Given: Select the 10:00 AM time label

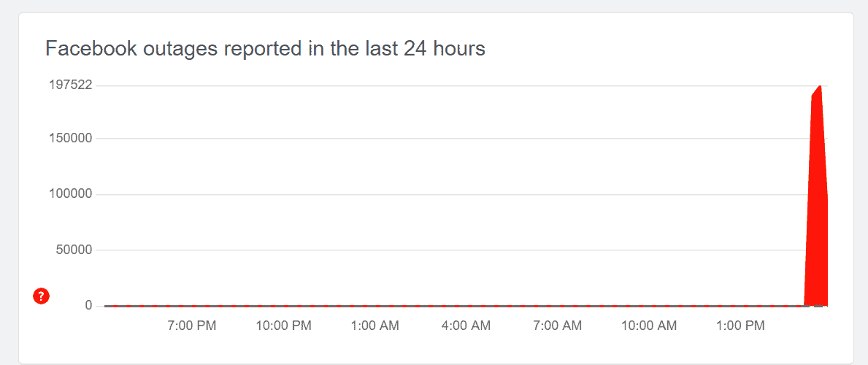Looking at the screenshot, I should coord(650,326).
